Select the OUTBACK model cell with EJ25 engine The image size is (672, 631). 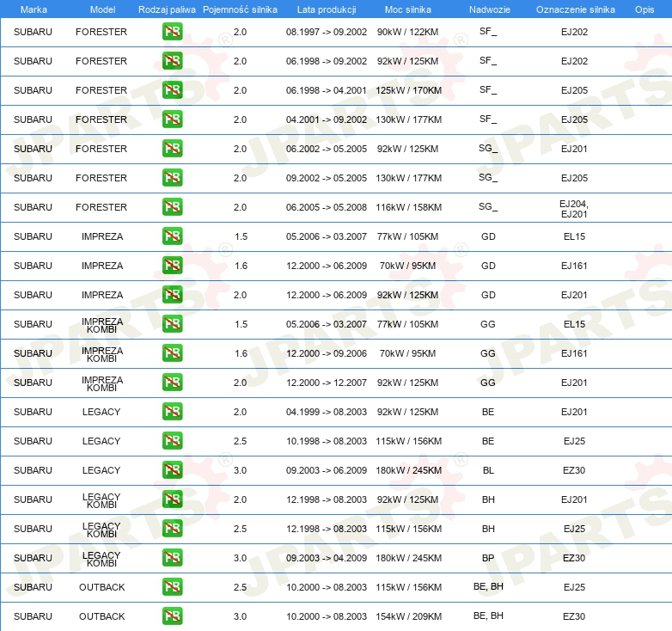101,587
